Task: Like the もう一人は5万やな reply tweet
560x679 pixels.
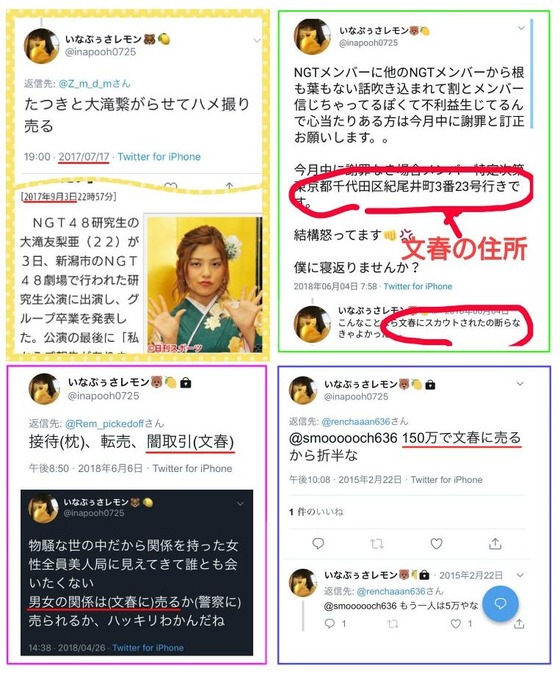Action: [x=455, y=624]
